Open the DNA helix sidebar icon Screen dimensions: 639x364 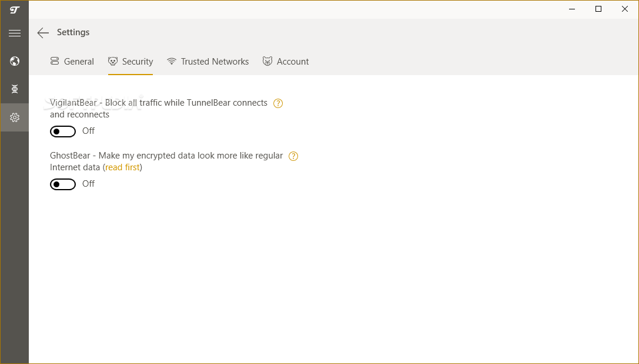click(x=15, y=89)
